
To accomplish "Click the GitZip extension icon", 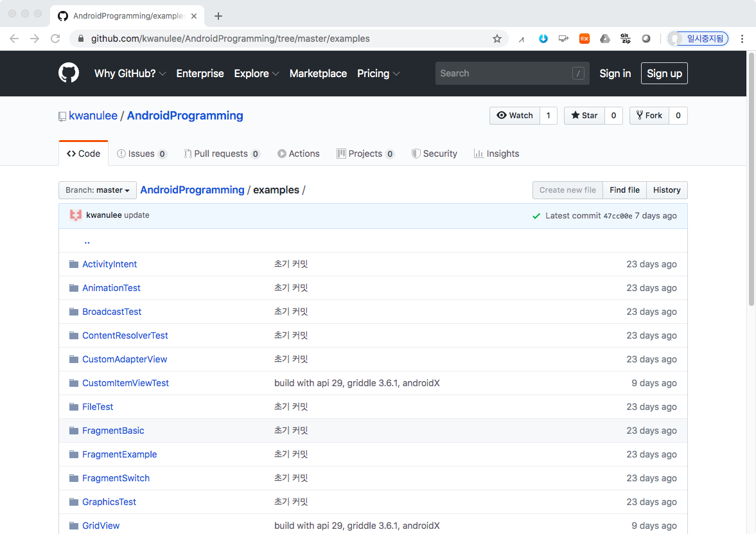I will [626, 39].
